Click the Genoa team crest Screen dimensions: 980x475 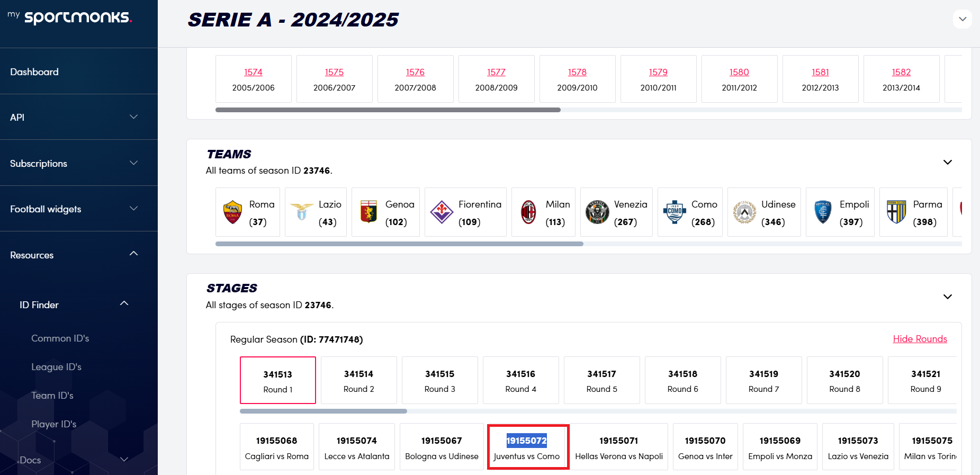pos(368,212)
